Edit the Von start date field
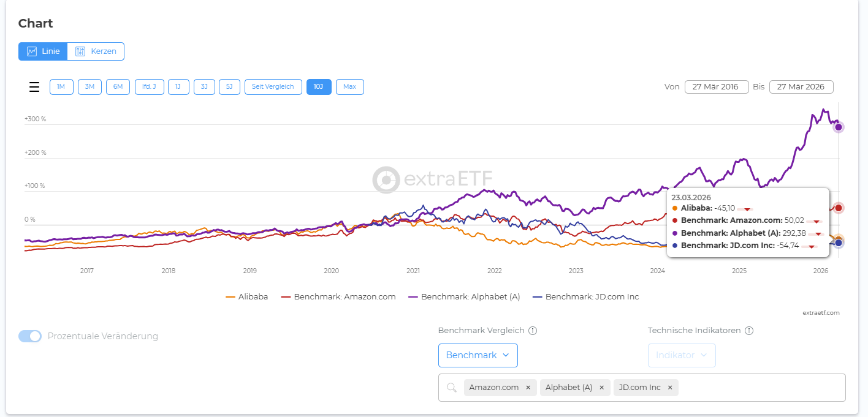The height and width of the screenshot is (417, 868). (x=716, y=87)
